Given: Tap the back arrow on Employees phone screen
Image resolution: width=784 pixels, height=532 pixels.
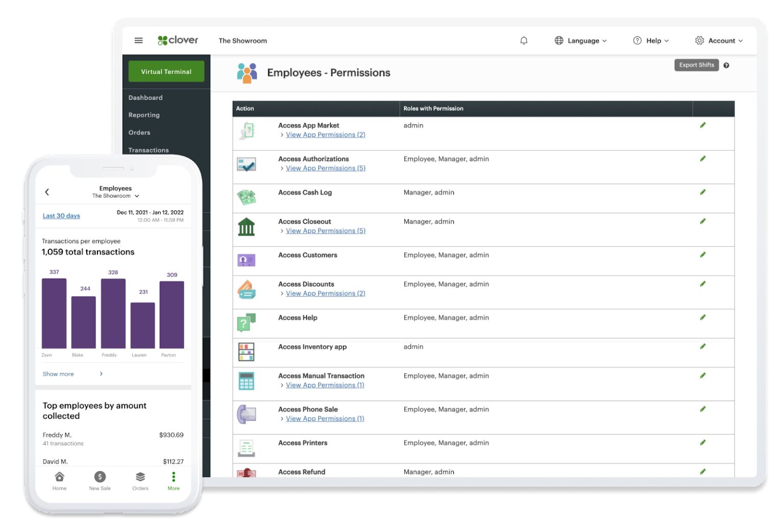Looking at the screenshot, I should point(47,192).
